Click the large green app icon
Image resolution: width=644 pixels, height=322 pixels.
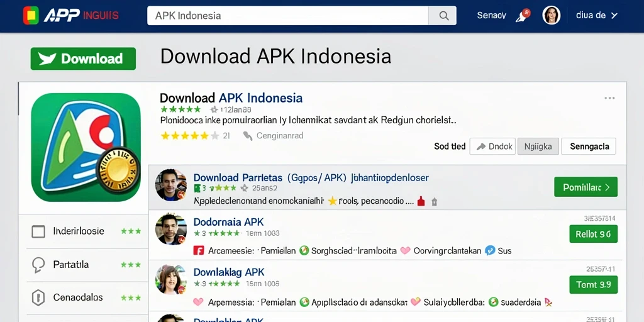click(86, 147)
